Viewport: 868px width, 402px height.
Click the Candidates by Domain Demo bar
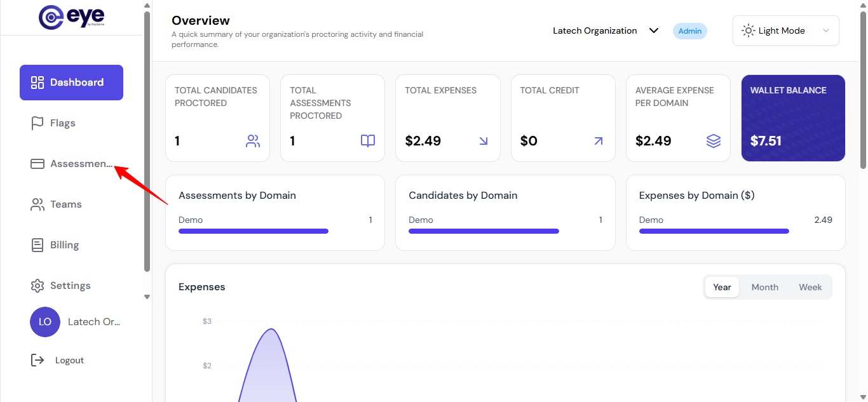tap(484, 231)
